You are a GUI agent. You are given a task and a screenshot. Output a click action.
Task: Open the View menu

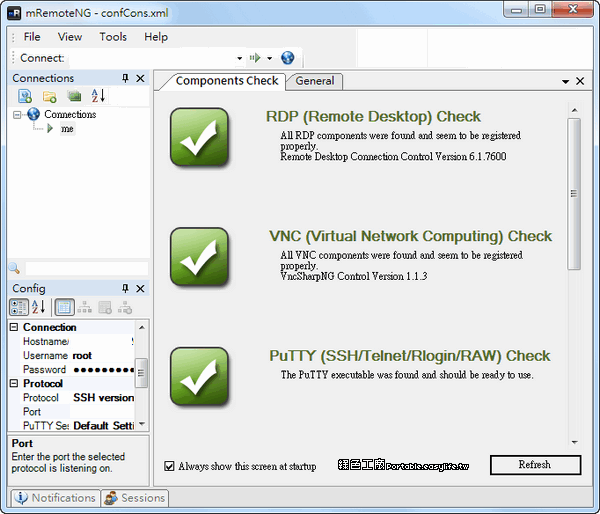click(x=70, y=37)
